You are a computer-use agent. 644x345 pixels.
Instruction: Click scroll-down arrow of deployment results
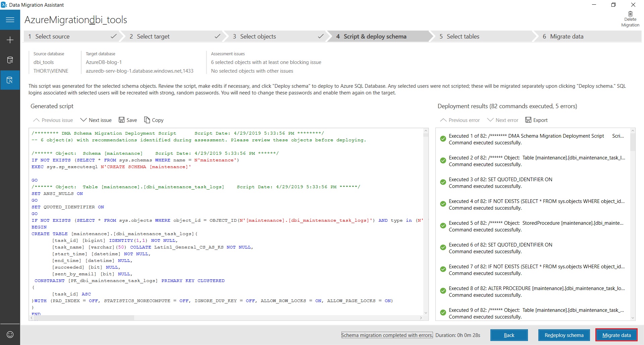pyautogui.click(x=633, y=318)
